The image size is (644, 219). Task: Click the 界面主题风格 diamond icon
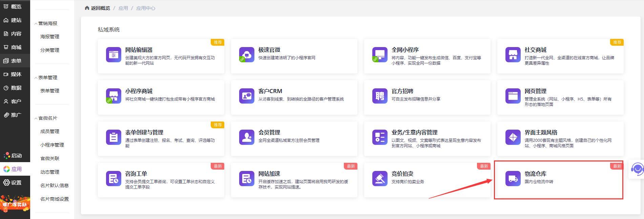[513, 137]
